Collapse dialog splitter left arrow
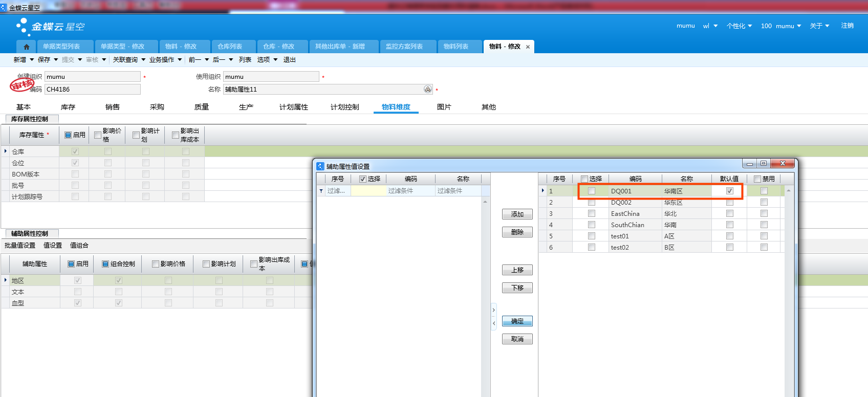Screen dimensions: 868x397 (494, 323)
